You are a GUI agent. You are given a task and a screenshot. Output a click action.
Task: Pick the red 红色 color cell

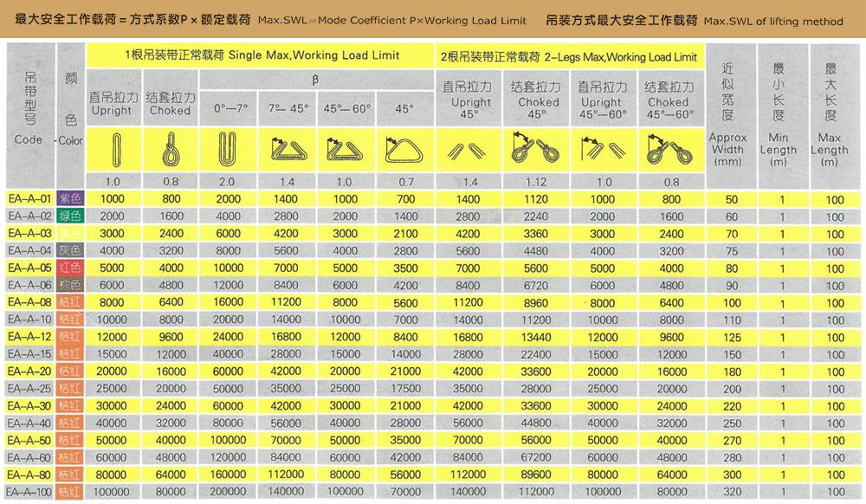point(70,268)
